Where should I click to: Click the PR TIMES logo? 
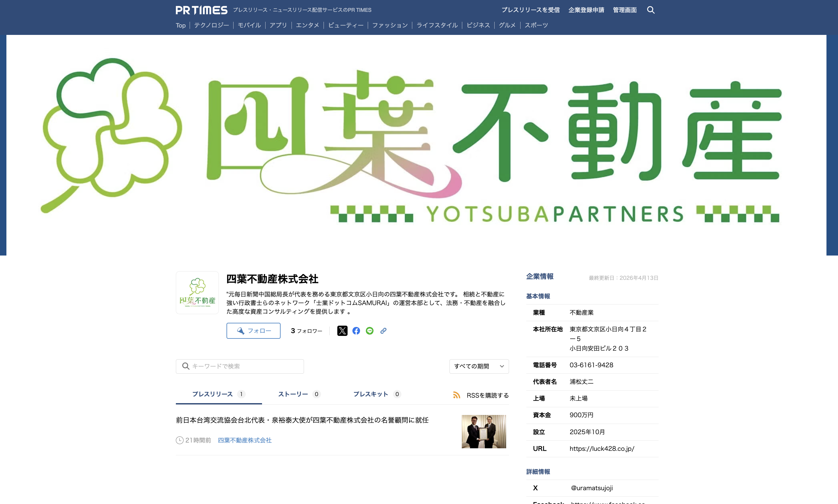point(201,10)
